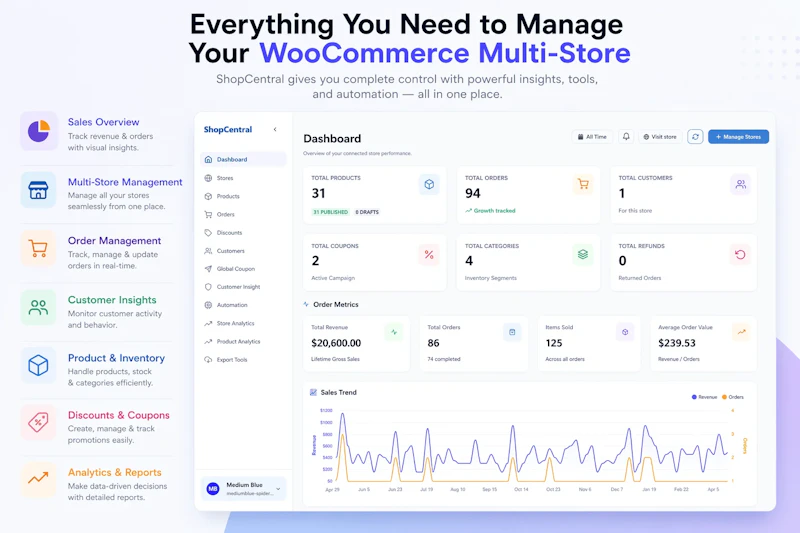Open Customers sidebar item
This screenshot has width=800, height=533.
tap(243, 251)
